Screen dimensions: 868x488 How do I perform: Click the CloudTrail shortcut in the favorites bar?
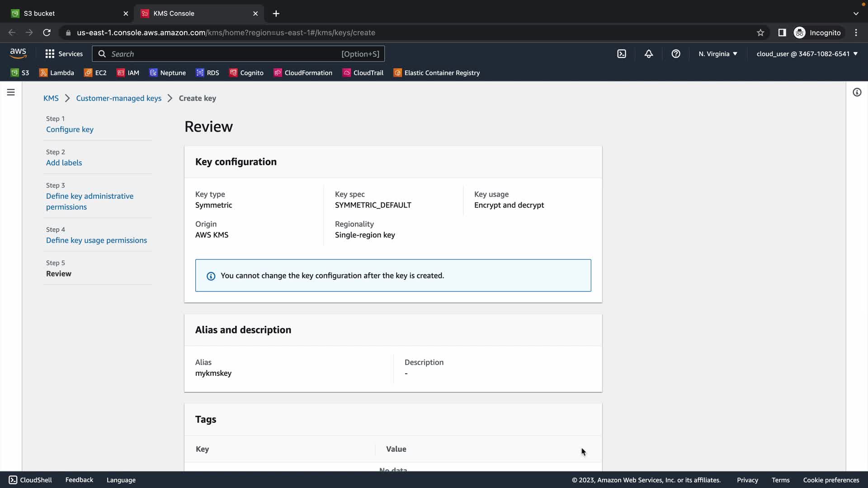(x=363, y=73)
